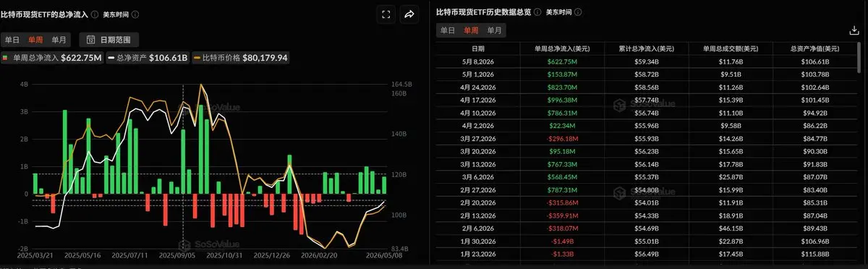Open the chart in fullscreen mode
This screenshot has width=868, height=269.
[386, 14]
